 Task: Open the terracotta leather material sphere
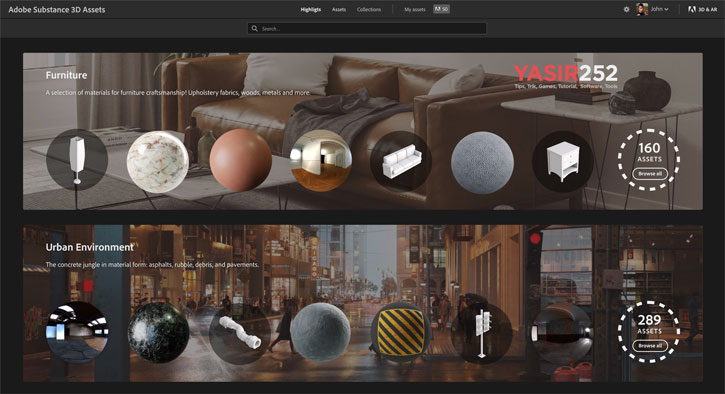coord(240,160)
